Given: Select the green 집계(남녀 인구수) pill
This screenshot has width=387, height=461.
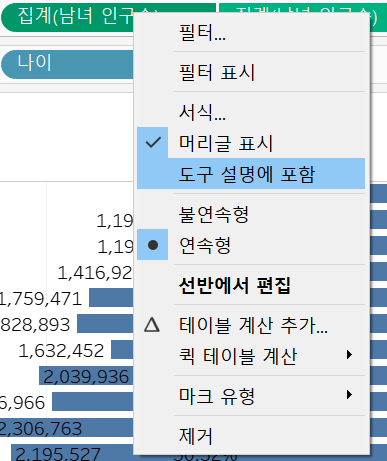Looking at the screenshot, I should [x=68, y=17].
